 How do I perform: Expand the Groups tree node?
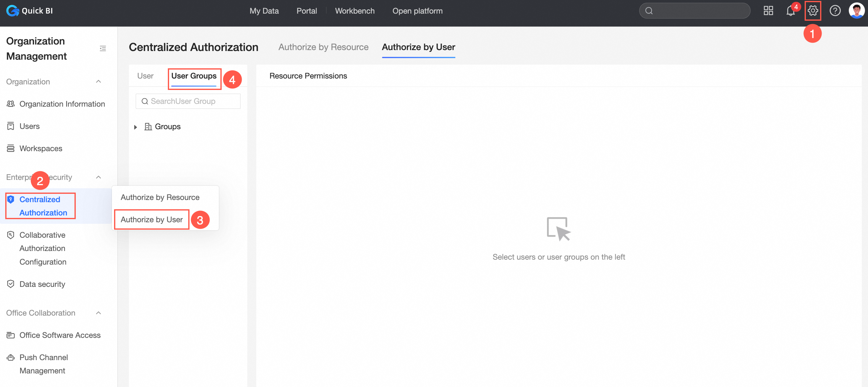[x=135, y=127]
